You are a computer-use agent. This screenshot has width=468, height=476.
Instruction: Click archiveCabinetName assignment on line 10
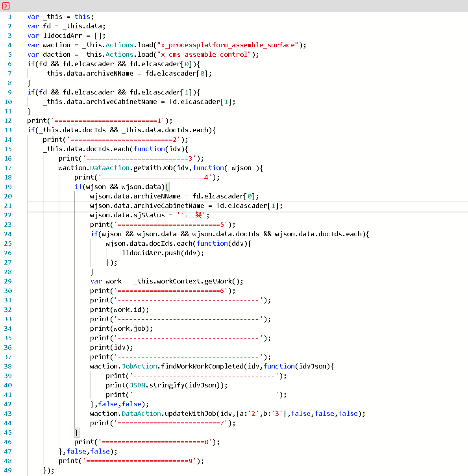(121, 102)
